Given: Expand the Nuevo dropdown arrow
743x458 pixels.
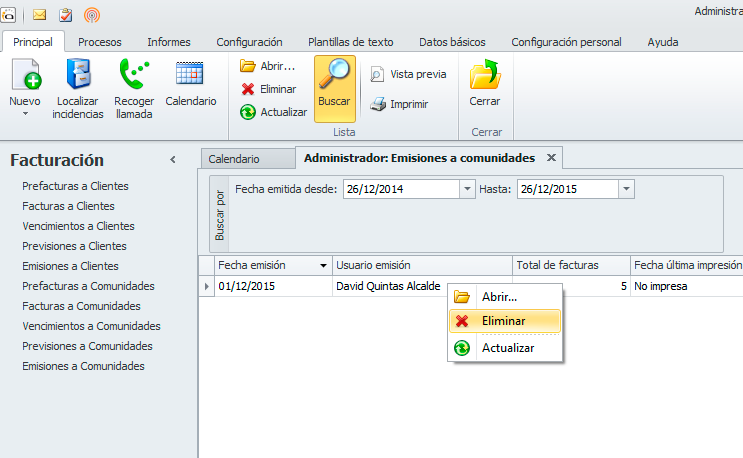Looking at the screenshot, I should (x=26, y=114).
